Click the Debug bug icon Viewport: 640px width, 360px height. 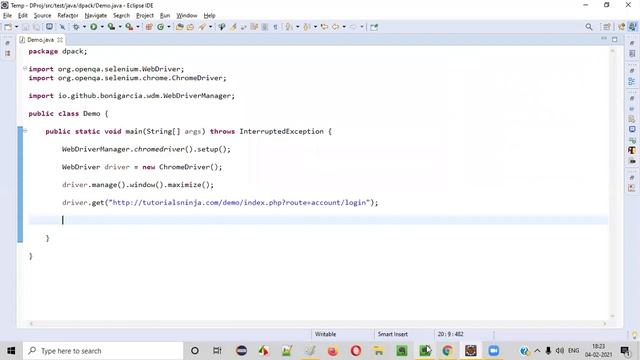(76, 27)
